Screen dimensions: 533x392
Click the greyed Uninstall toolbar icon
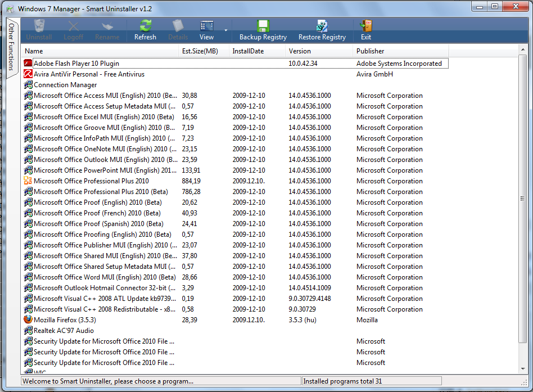pyautogui.click(x=39, y=26)
